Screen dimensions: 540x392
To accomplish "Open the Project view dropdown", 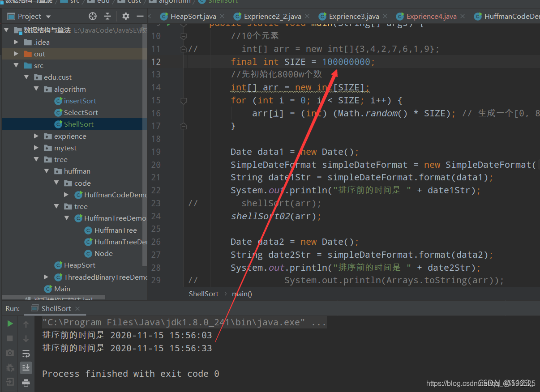I will [x=48, y=17].
